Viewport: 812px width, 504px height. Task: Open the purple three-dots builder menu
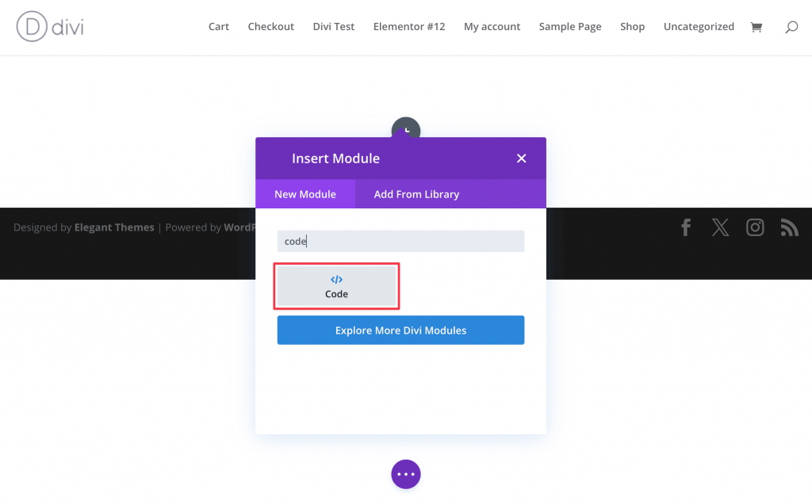click(405, 474)
